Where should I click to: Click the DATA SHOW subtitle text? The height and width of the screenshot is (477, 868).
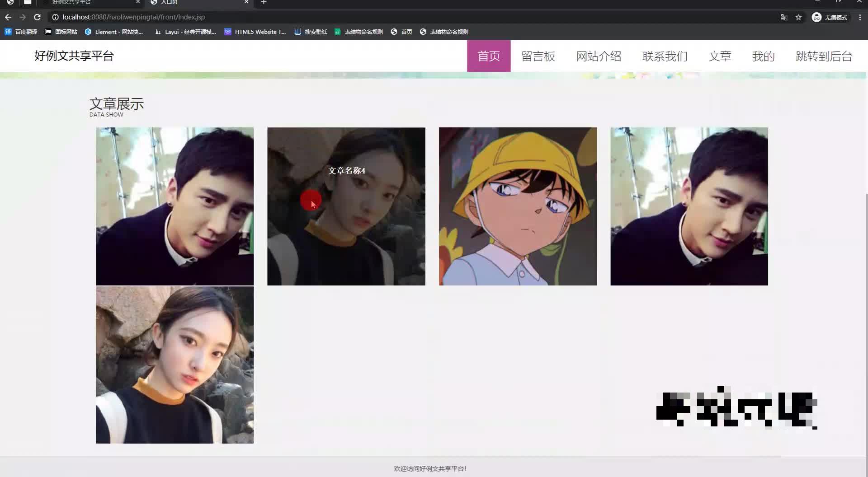pyautogui.click(x=106, y=115)
